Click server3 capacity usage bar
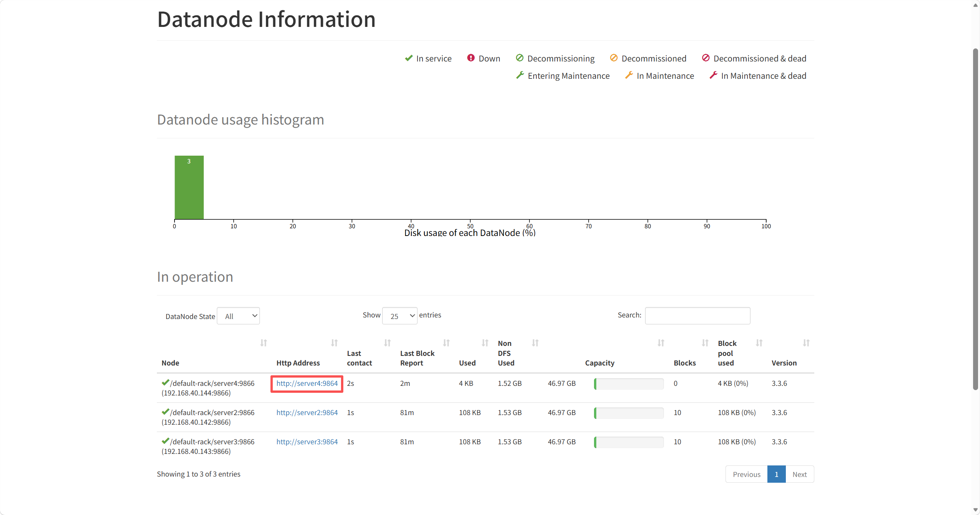 click(x=629, y=442)
